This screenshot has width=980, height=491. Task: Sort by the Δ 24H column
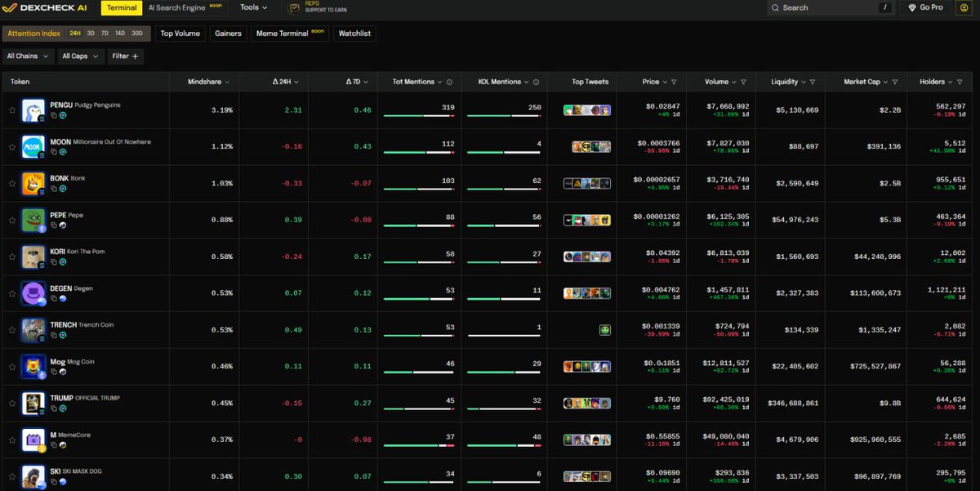286,82
